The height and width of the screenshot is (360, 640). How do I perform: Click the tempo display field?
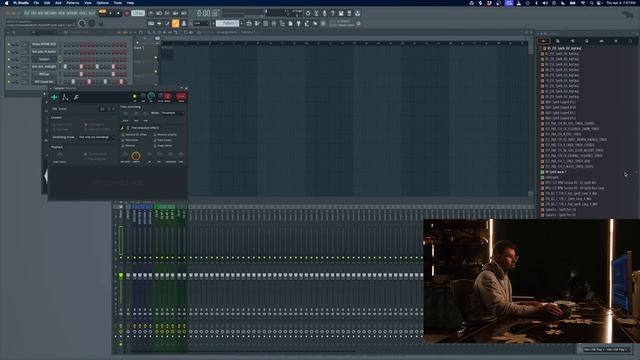138,13
